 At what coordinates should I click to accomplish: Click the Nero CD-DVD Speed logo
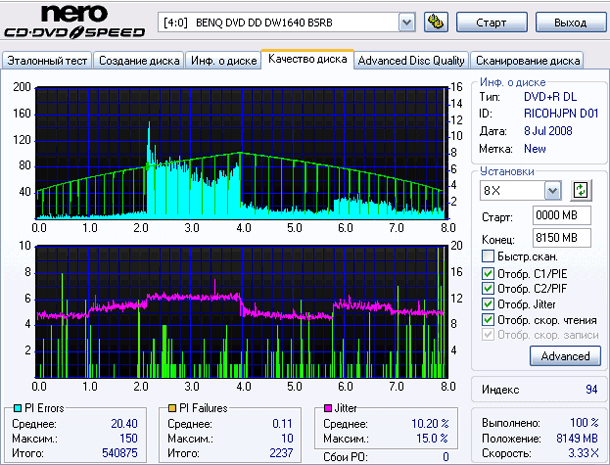[74, 21]
